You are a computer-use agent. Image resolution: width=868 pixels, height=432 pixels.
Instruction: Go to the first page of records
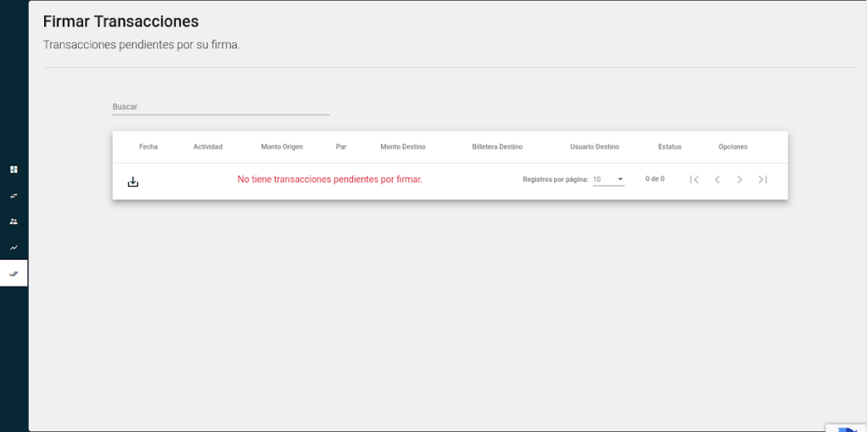click(x=694, y=179)
